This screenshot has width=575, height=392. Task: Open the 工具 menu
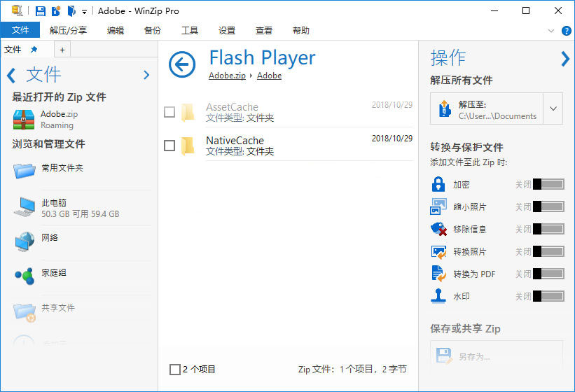[x=190, y=30]
